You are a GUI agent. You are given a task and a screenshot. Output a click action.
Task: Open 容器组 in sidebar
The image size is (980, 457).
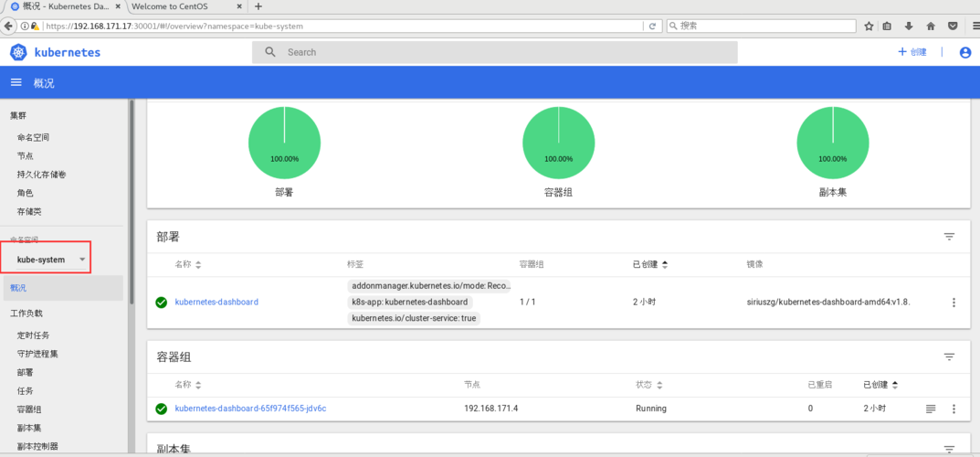pyautogui.click(x=29, y=409)
